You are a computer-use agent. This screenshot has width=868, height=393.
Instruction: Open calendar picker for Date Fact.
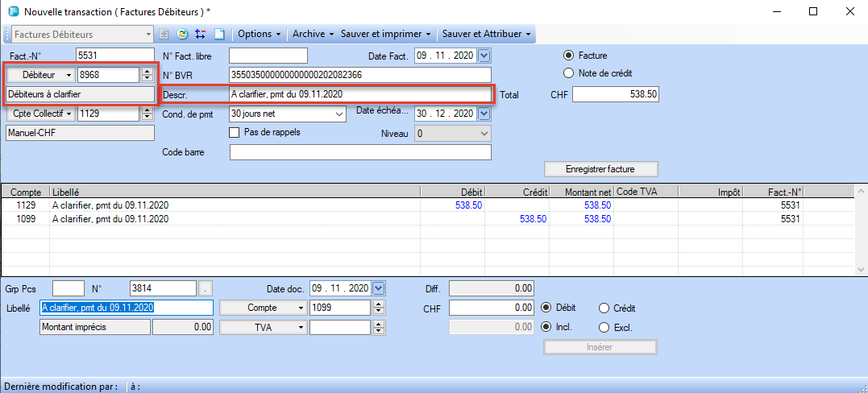point(484,56)
